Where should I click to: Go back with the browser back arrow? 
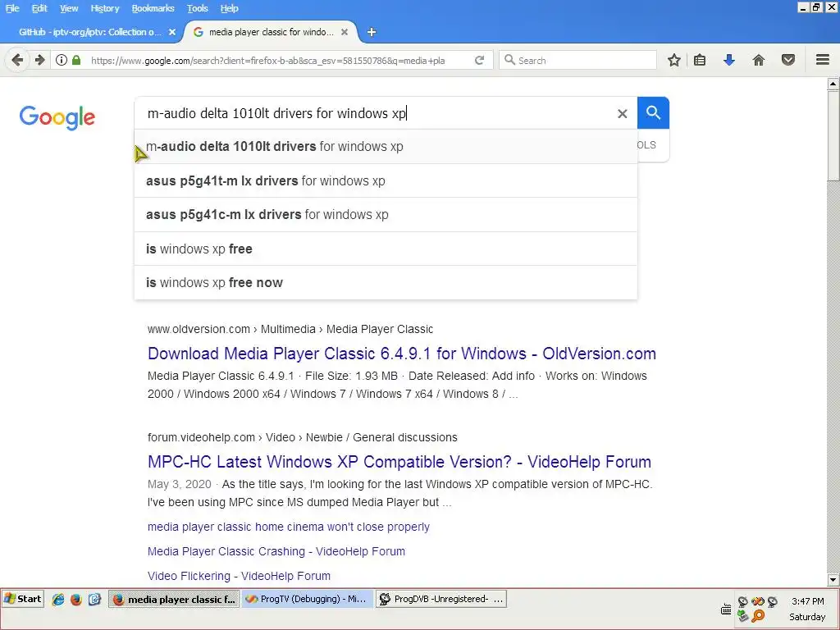click(17, 60)
